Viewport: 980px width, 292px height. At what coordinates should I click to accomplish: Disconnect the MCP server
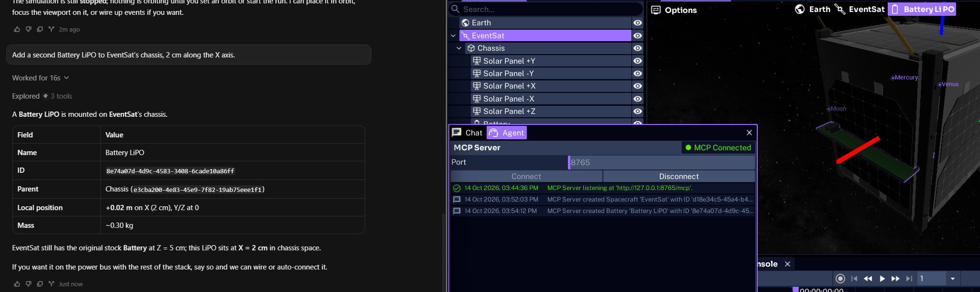pos(679,176)
